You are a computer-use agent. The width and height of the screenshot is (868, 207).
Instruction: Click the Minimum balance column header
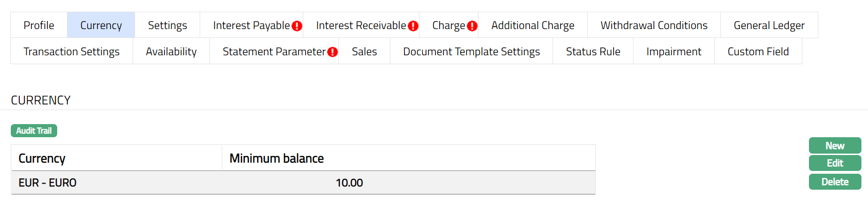click(x=277, y=158)
